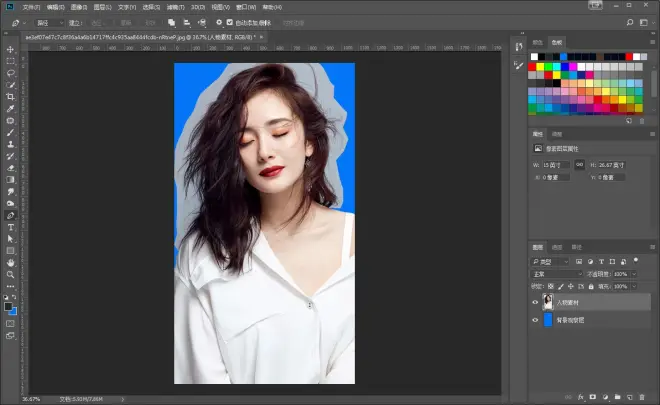Image resolution: width=660 pixels, height=405 pixels.
Task: Delete the selected layer
Action: pos(642,397)
